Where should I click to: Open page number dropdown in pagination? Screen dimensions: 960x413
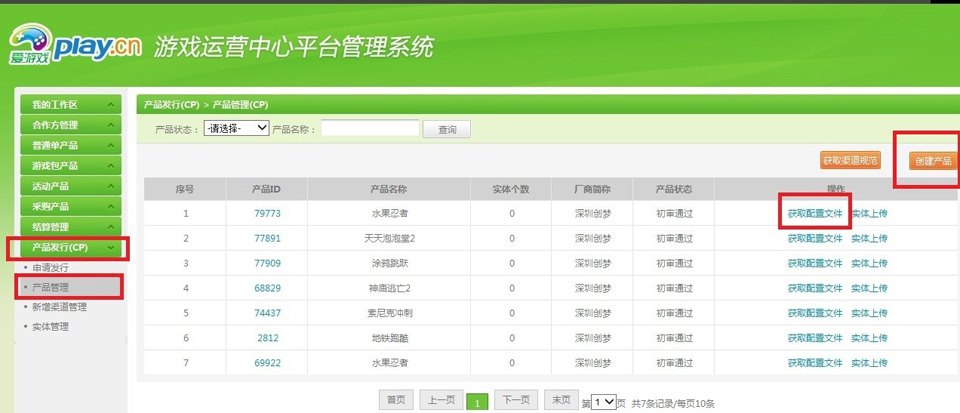tap(604, 402)
